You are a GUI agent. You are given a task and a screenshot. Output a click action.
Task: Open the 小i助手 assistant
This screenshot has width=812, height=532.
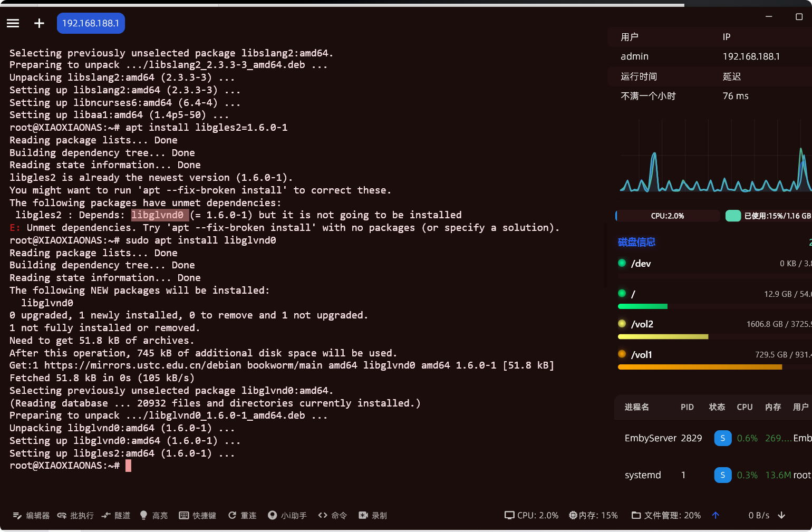[287, 516]
